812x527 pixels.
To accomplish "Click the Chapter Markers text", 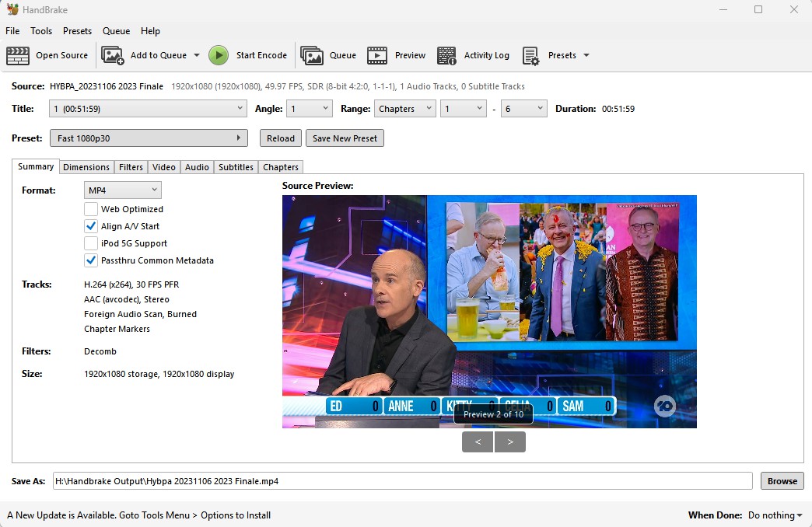I will pos(117,329).
